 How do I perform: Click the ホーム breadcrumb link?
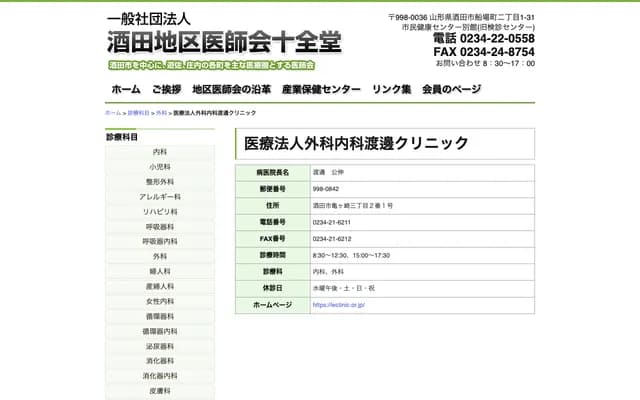click(113, 113)
